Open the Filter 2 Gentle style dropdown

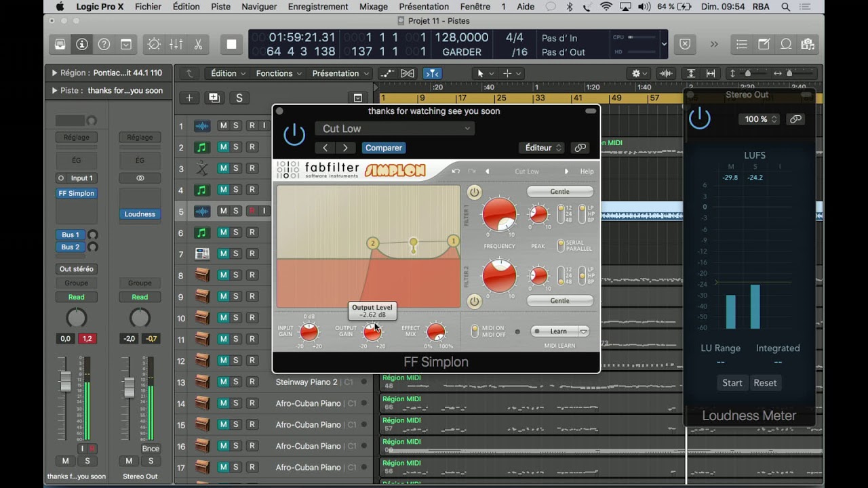[x=560, y=301]
